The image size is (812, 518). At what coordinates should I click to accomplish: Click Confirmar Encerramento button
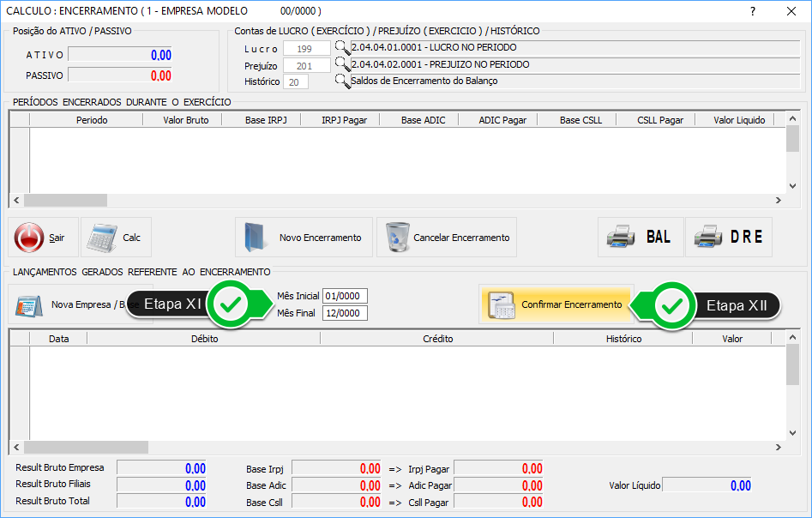tap(556, 304)
